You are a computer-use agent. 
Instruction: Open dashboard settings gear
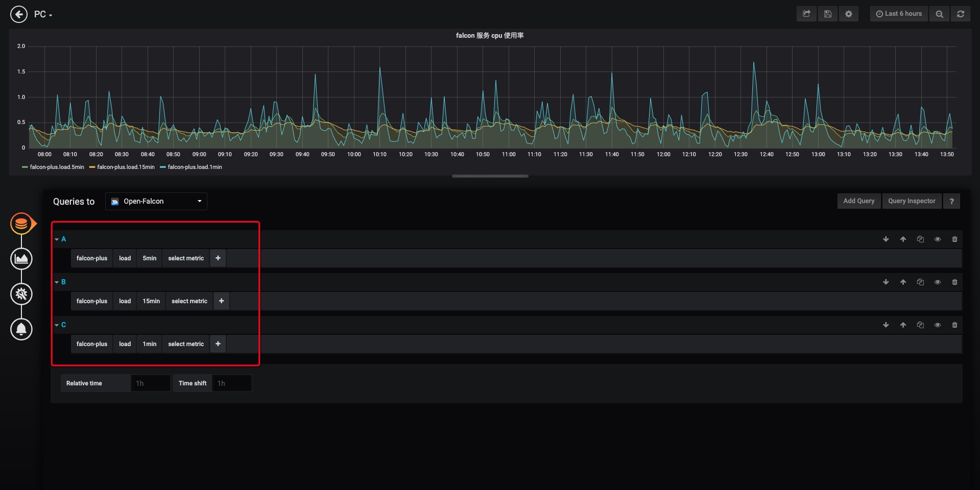point(849,14)
